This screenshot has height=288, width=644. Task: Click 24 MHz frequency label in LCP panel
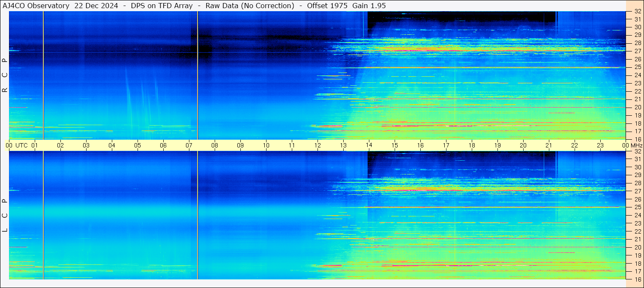pos(637,215)
